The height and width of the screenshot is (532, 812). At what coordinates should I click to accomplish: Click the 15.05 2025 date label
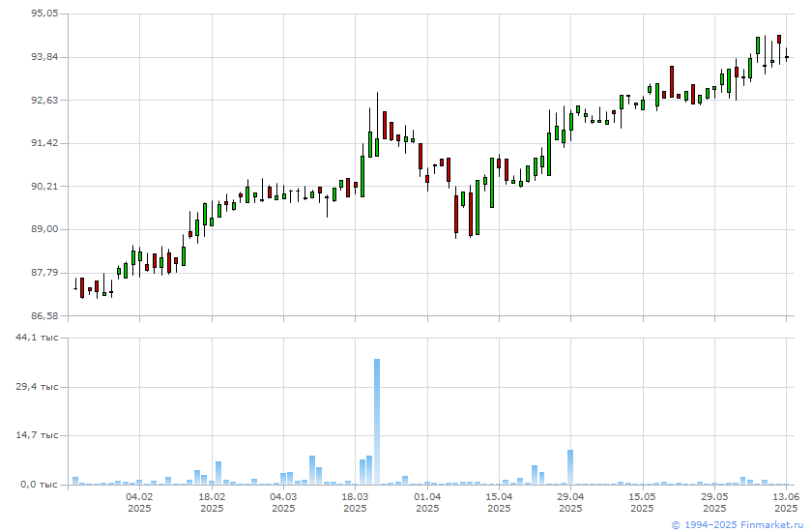click(643, 502)
